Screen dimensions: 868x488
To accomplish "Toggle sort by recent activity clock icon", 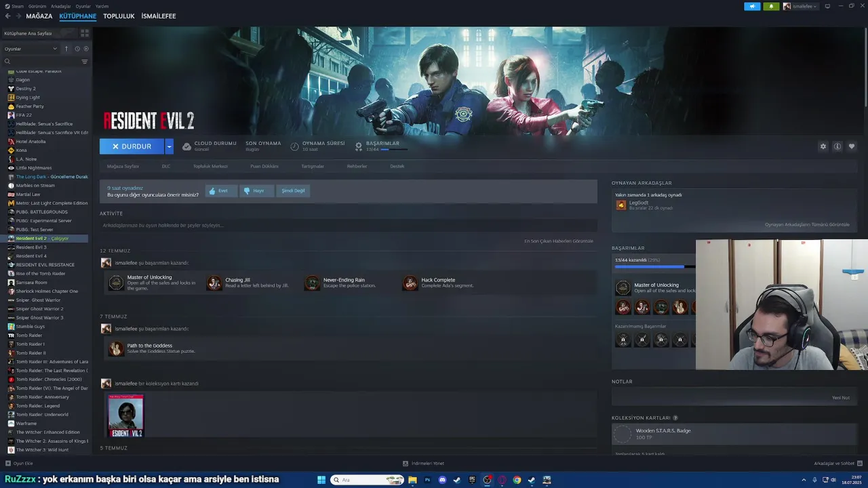I will tap(77, 49).
